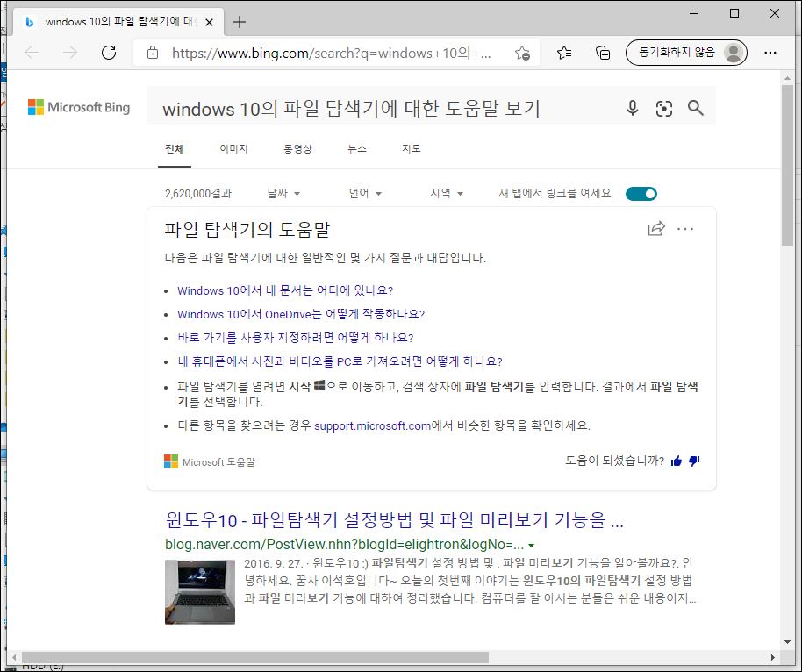
Task: Add page to favorites star-plus icon
Action: [522, 53]
